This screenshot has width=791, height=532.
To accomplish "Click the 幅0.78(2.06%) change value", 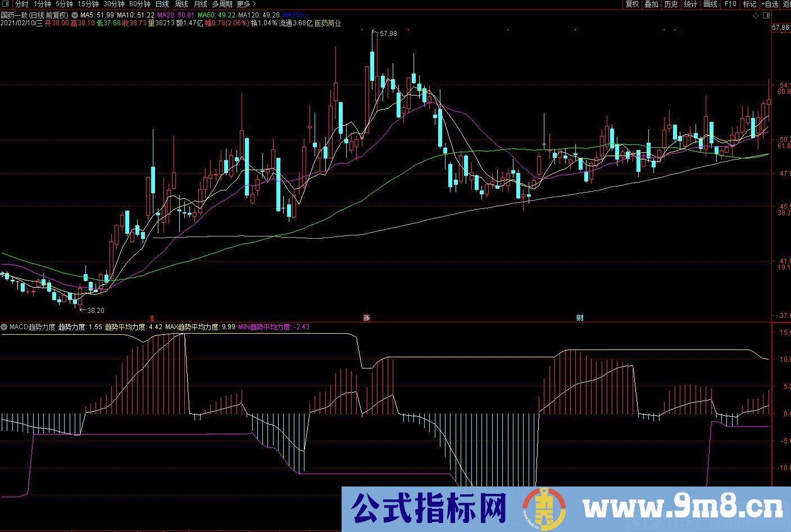I will [x=226, y=24].
